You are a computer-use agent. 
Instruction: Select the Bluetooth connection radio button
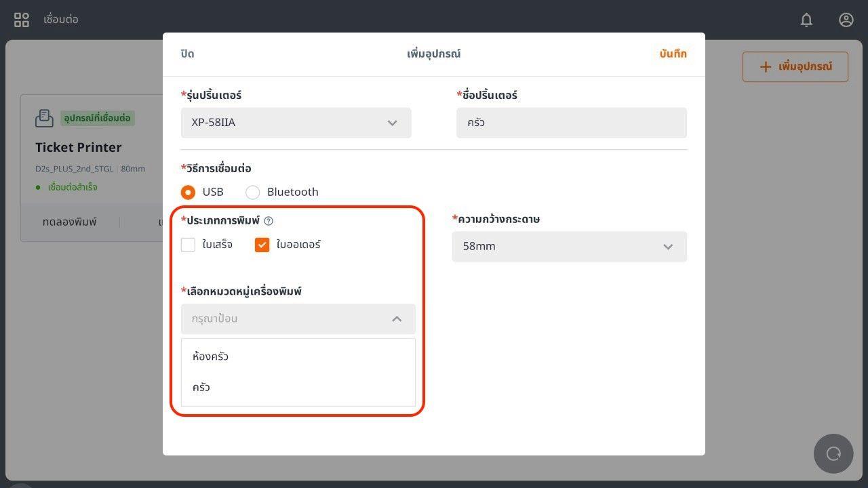(253, 192)
